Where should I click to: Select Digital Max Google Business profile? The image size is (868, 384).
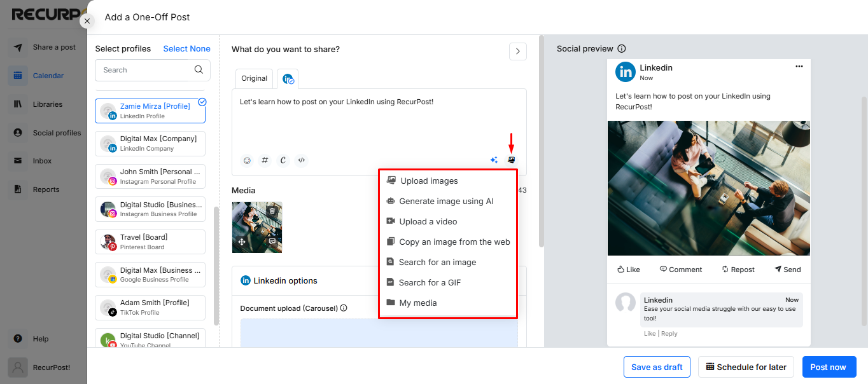tap(150, 274)
